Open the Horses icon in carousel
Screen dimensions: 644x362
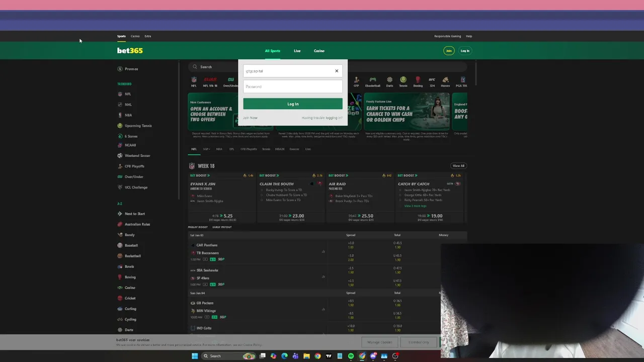coord(445,81)
